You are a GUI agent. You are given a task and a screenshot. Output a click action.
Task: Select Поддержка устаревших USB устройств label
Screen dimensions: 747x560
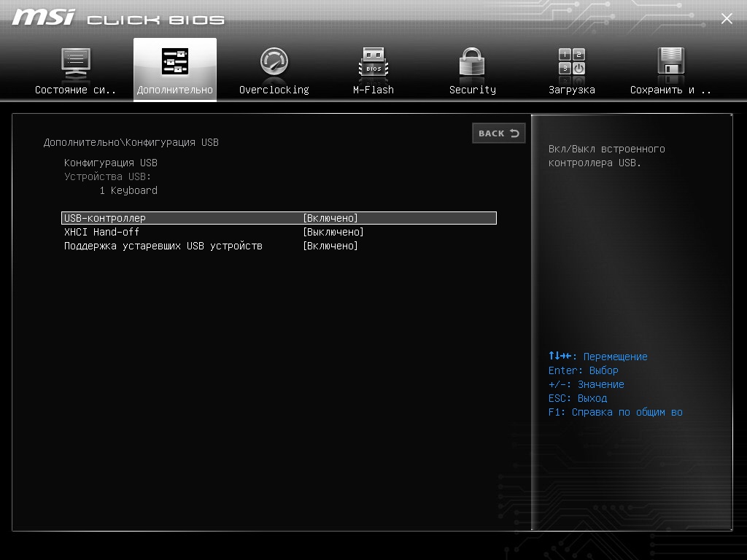163,246
